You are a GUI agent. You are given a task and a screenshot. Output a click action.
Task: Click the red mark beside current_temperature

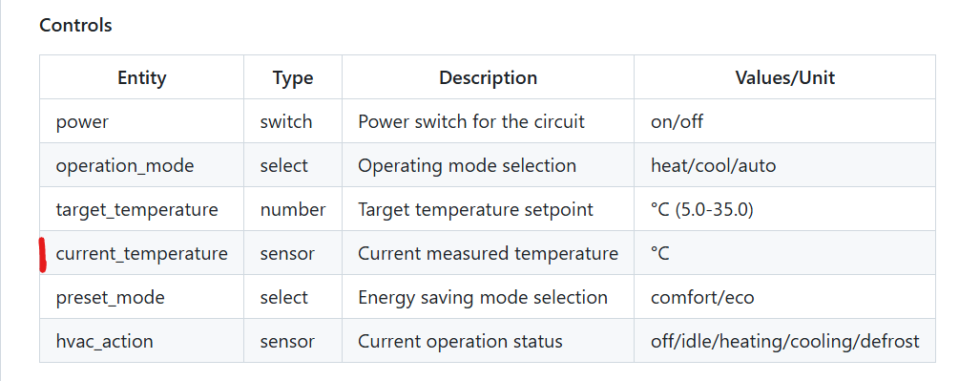[43, 255]
